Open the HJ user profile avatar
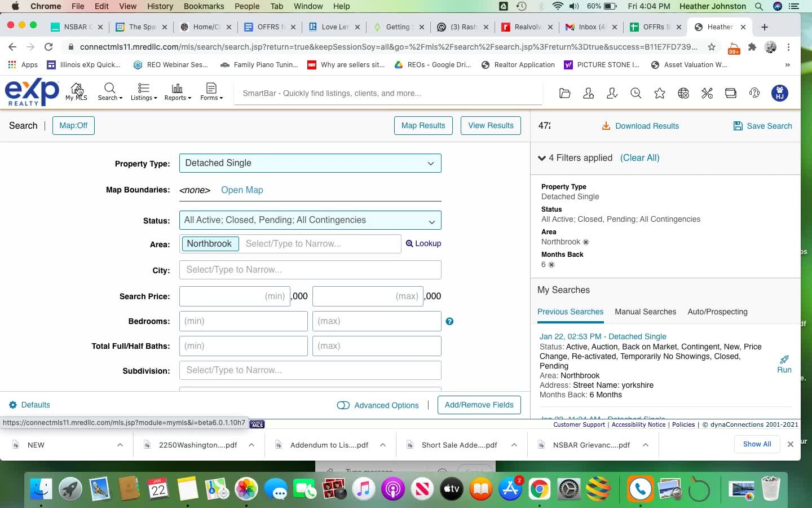This screenshot has height=508, width=812. coord(780,93)
